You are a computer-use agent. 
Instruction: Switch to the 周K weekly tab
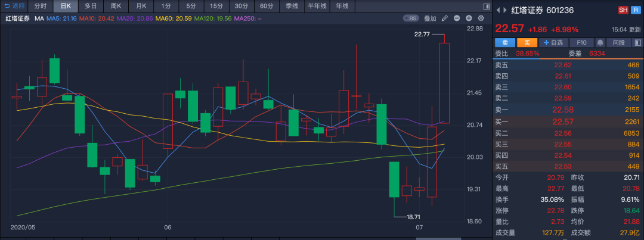pos(116,6)
